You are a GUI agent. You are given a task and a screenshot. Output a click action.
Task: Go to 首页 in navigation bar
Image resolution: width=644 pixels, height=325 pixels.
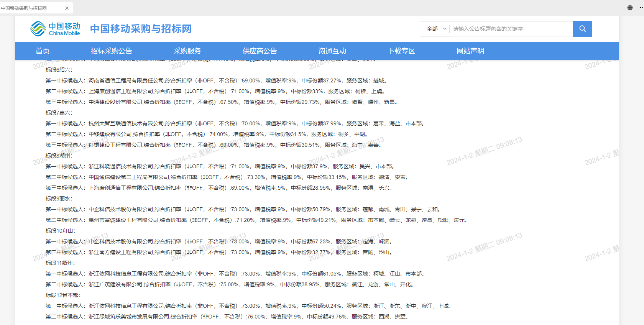[43, 51]
